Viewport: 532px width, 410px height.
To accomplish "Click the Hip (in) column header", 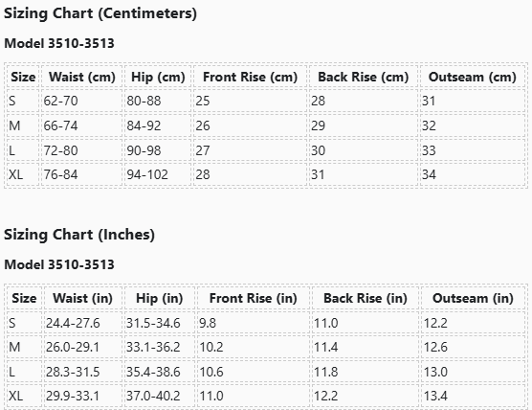I will pyautogui.click(x=160, y=298).
